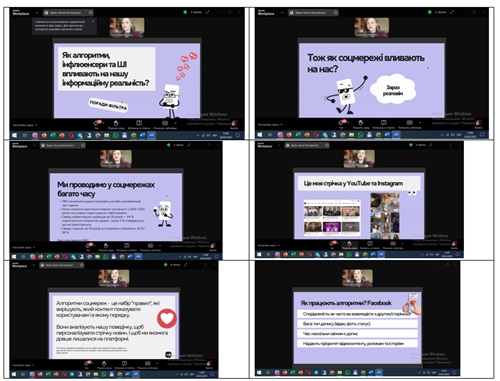Image resolution: width=500 pixels, height=381 pixels.
Task: Click the info icon beside the screen-share label above title slide
Action: point(91,13)
